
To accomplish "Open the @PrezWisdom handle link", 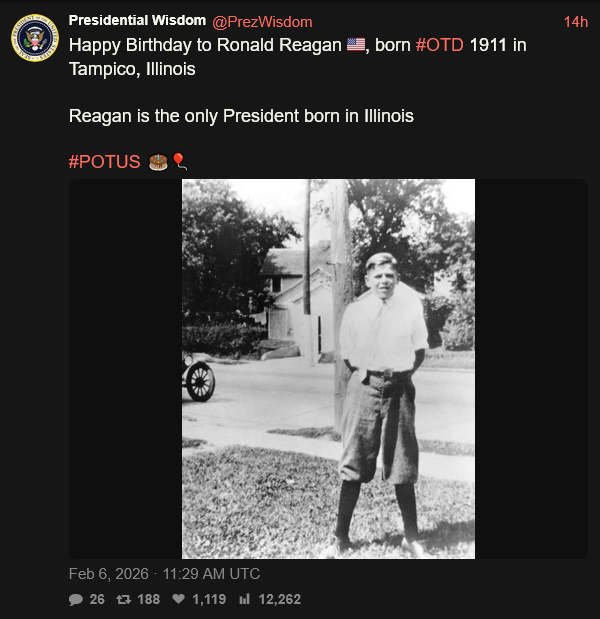I will click(x=262, y=22).
